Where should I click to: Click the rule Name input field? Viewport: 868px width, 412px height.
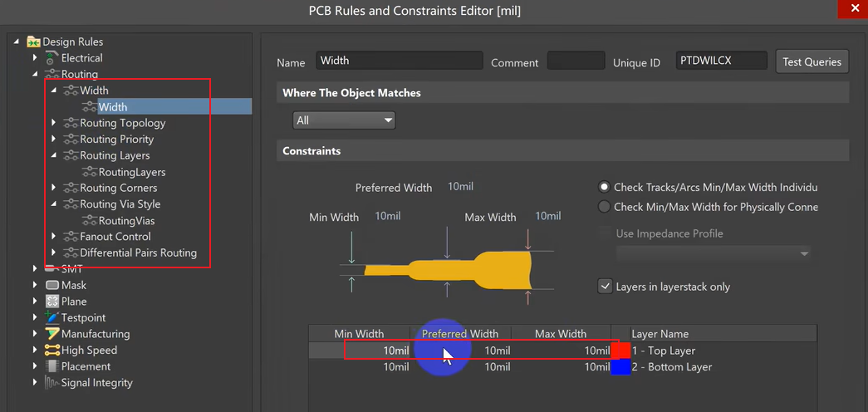click(400, 61)
